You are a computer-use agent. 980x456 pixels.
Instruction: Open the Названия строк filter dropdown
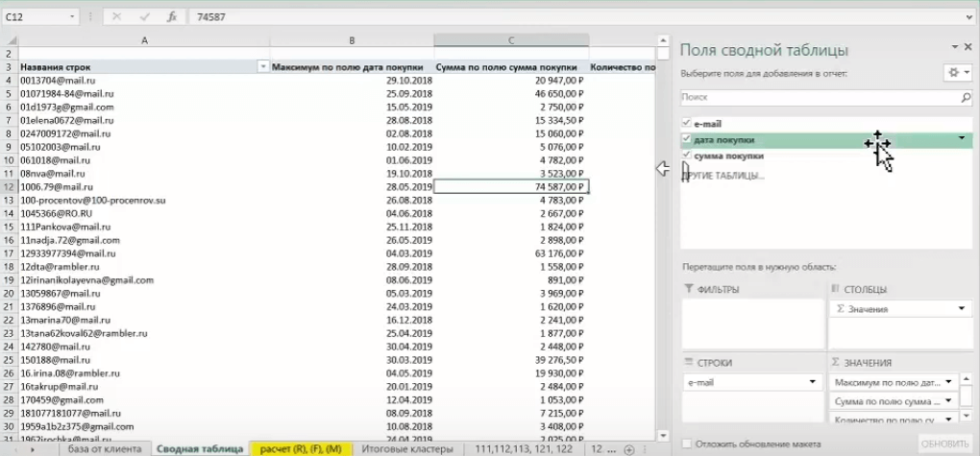pyautogui.click(x=262, y=67)
